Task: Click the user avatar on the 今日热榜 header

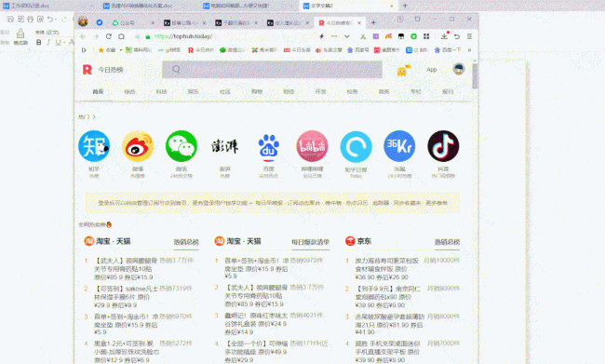Action: point(458,69)
